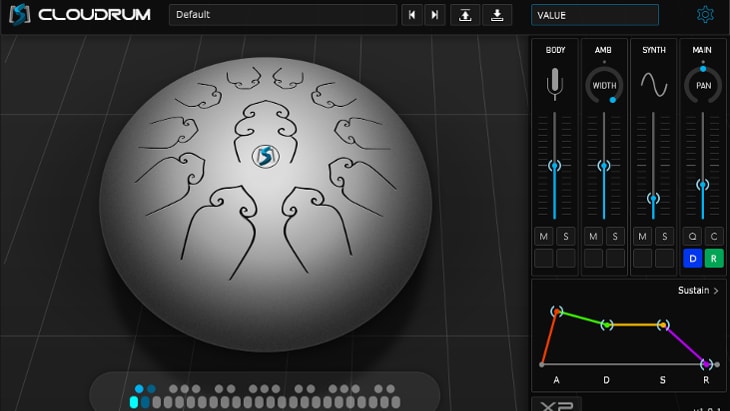
Task: Click the highlighted first keyboard key
Action: [x=134, y=402]
